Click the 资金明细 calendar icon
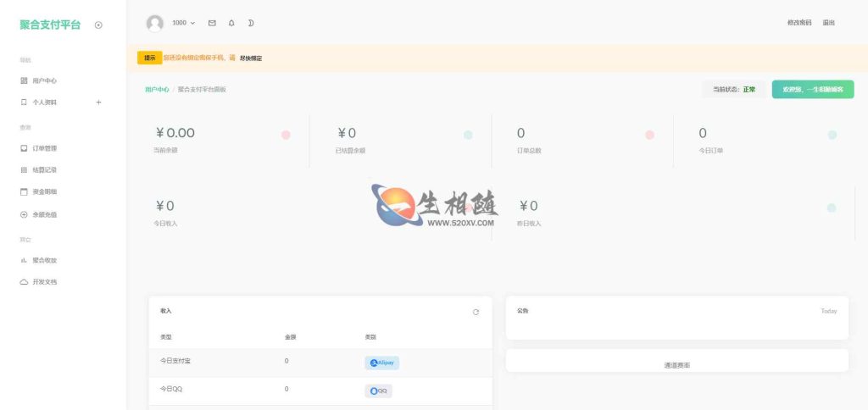Viewport: 868px width, 410px height. [x=24, y=192]
